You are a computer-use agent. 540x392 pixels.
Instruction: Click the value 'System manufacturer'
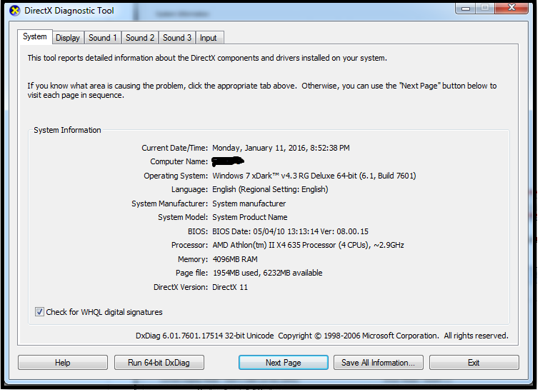(249, 203)
